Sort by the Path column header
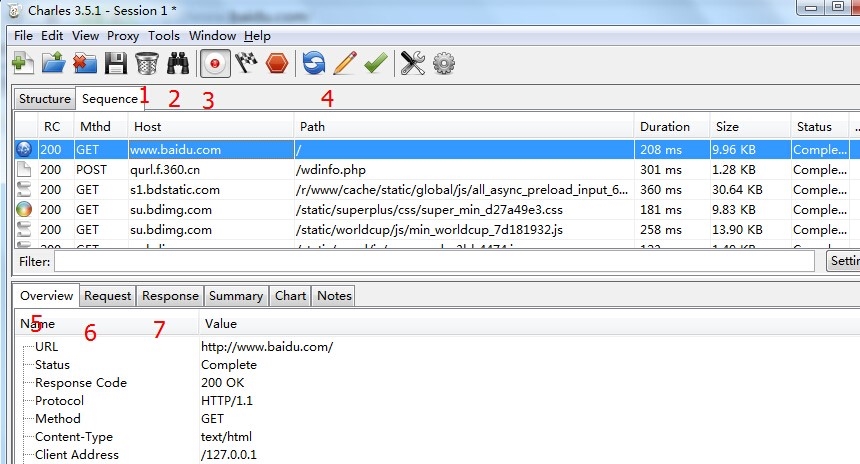The height and width of the screenshot is (464, 860). 464,127
